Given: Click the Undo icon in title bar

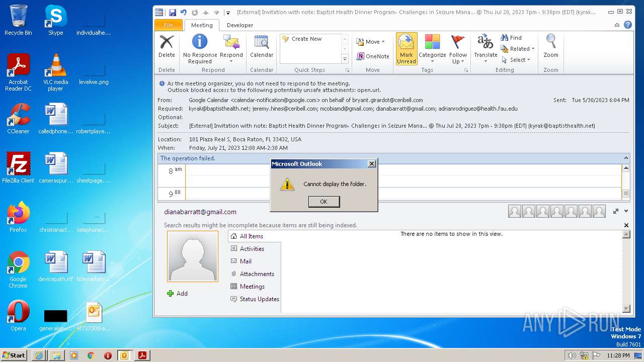Looking at the screenshot, I should click(184, 13).
